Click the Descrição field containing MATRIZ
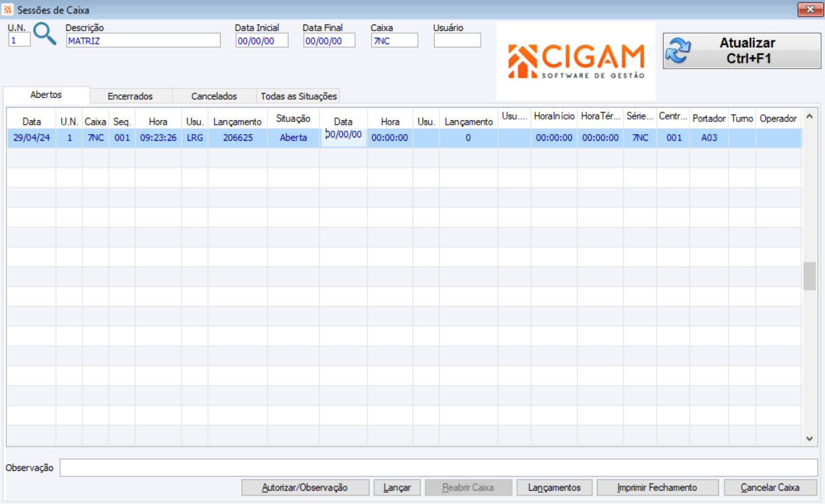 click(x=143, y=40)
